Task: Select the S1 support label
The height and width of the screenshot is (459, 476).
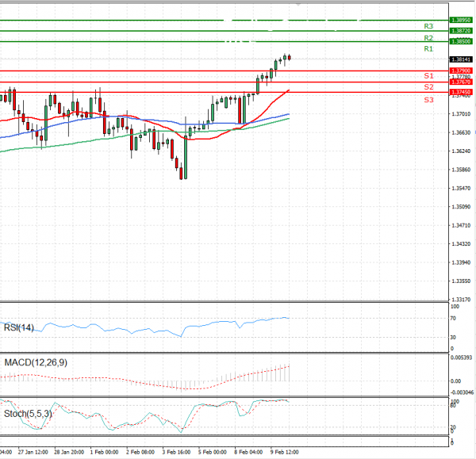Action: click(428, 75)
